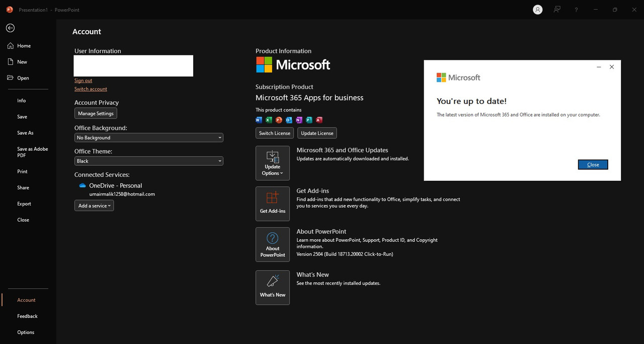The image size is (644, 344).
Task: Select Close in the backstage sidebar
Action: [x=23, y=220]
